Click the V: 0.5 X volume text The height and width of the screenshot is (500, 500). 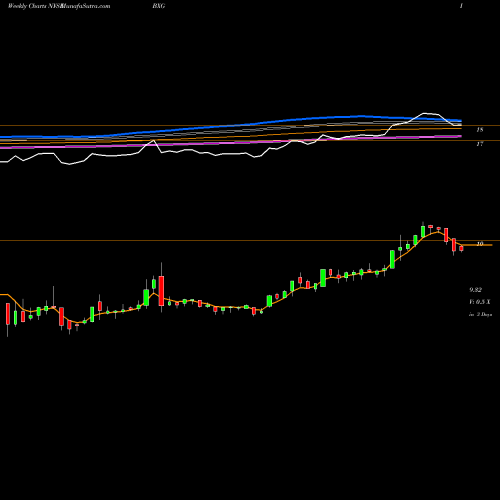[x=480, y=302]
